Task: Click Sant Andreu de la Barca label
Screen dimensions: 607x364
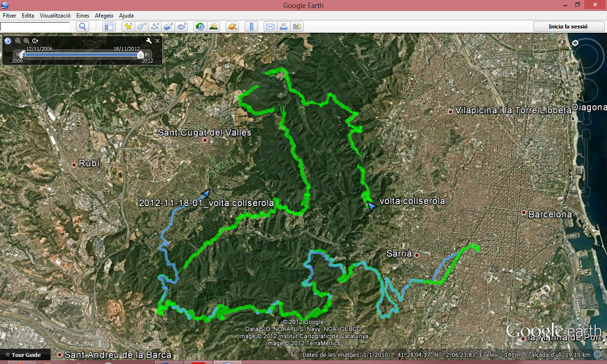Action: (118, 355)
